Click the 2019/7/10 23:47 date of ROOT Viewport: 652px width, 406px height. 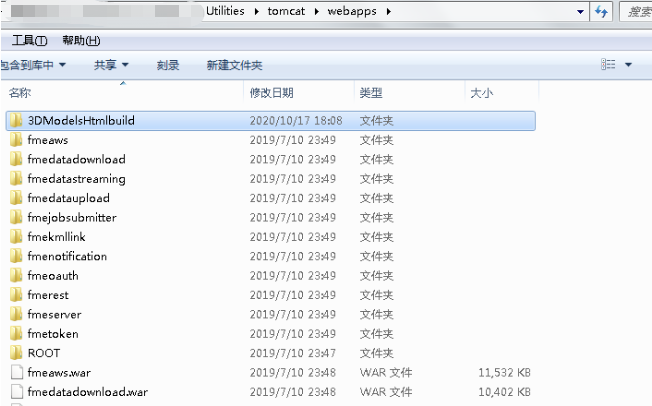click(292, 353)
